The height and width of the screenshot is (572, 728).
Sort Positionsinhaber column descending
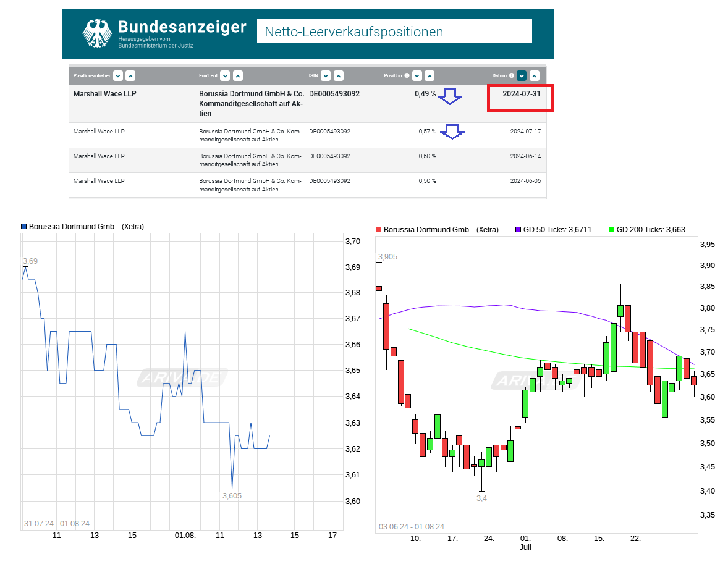coord(118,75)
